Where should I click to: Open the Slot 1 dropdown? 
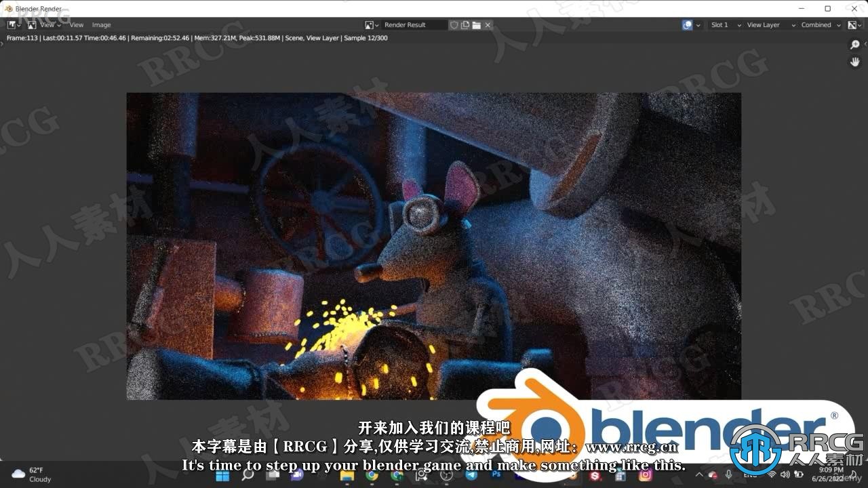click(x=725, y=25)
